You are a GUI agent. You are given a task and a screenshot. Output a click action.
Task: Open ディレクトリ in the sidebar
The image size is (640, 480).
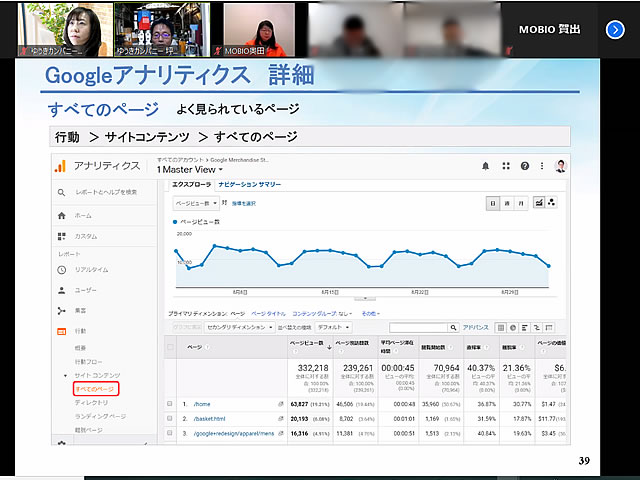point(91,402)
